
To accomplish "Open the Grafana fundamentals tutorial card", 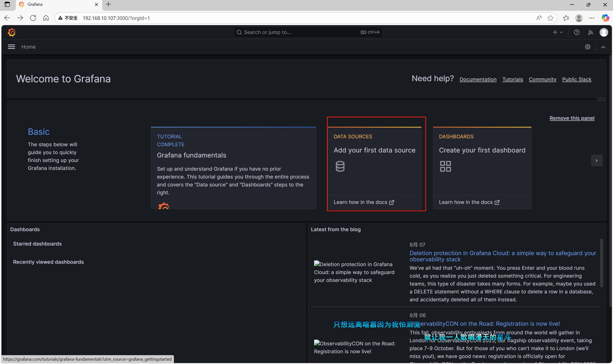I will pyautogui.click(x=233, y=168).
